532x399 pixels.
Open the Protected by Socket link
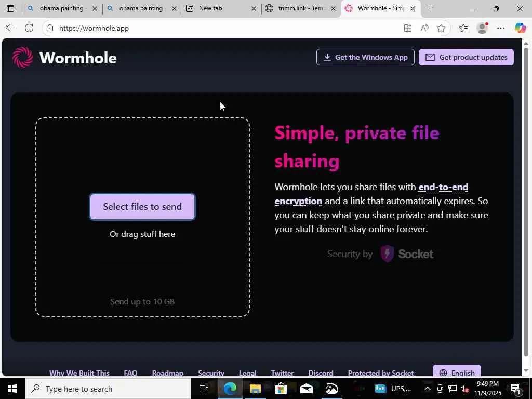[381, 373]
